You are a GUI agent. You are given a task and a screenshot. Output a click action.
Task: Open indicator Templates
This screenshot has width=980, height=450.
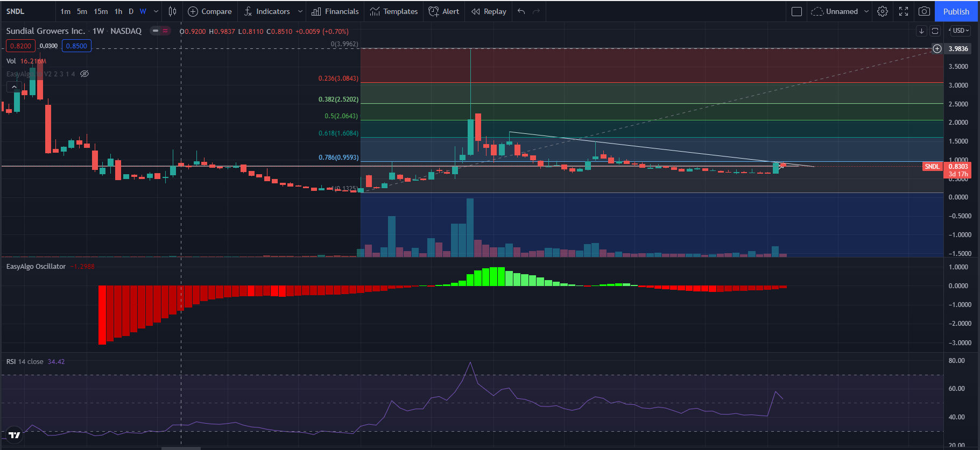coord(394,11)
